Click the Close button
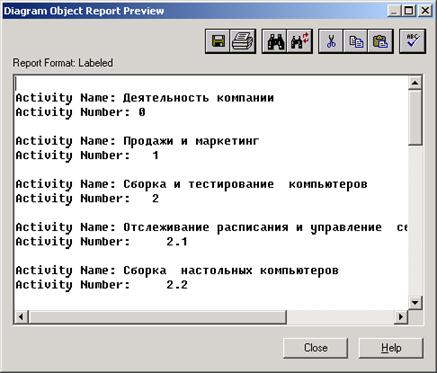 [315, 348]
